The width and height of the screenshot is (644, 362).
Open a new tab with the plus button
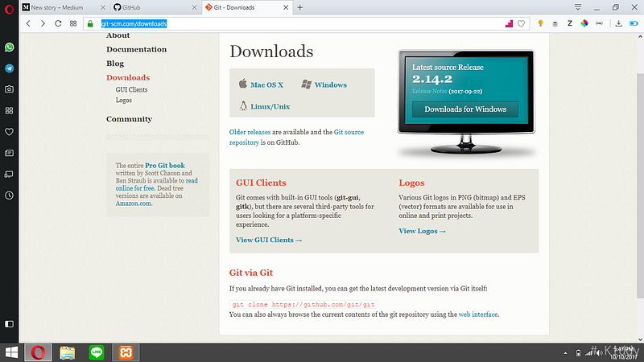299,7
